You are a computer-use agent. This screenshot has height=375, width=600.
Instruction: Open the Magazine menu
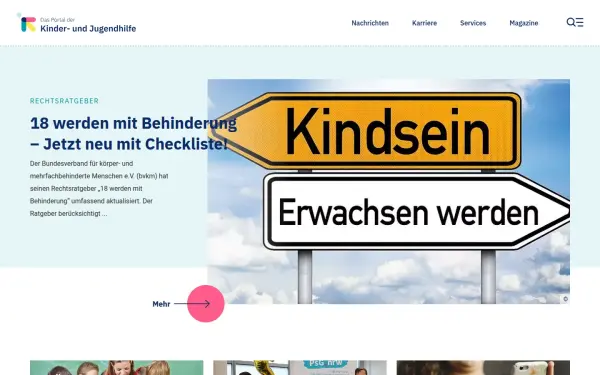[x=523, y=23]
